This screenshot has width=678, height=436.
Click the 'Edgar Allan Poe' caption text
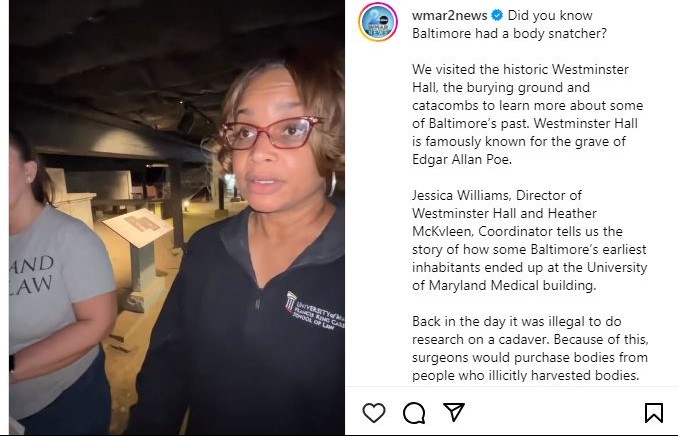point(461,159)
